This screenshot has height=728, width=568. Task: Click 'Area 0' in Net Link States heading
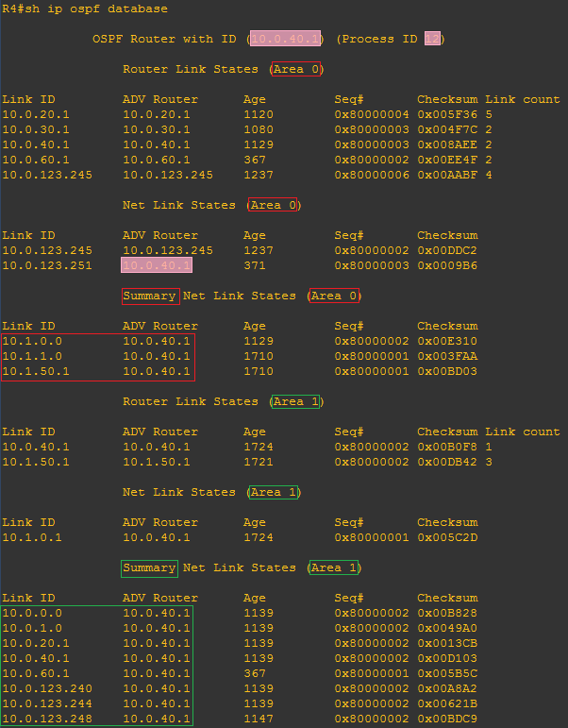273,205
